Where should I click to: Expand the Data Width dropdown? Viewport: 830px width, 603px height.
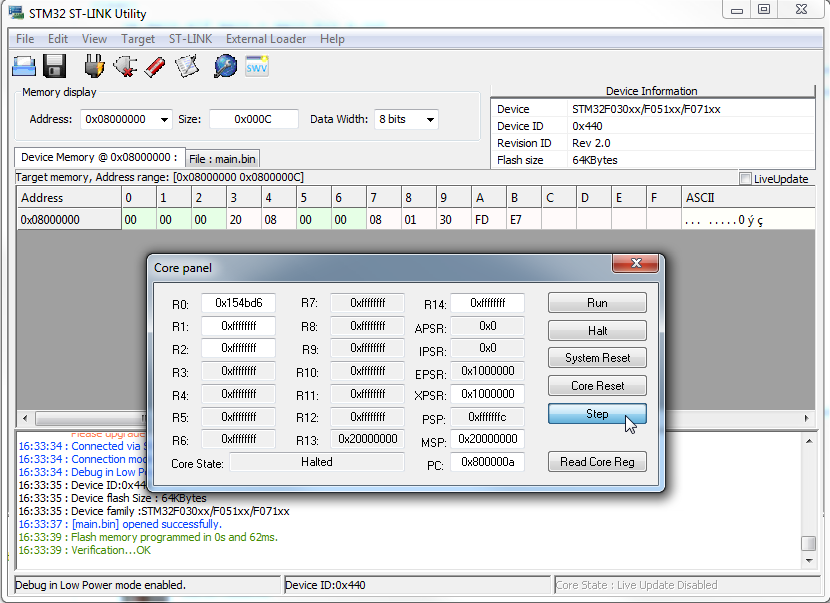tap(430, 120)
